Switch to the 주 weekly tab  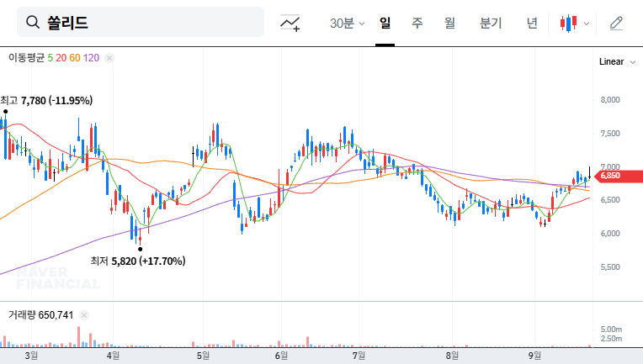click(417, 24)
